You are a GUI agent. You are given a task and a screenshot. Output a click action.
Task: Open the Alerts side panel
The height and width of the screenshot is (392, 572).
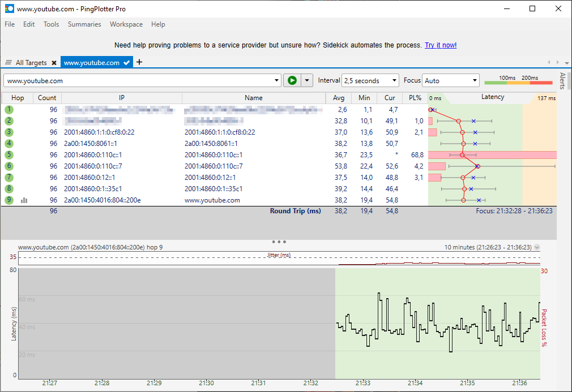click(x=562, y=80)
